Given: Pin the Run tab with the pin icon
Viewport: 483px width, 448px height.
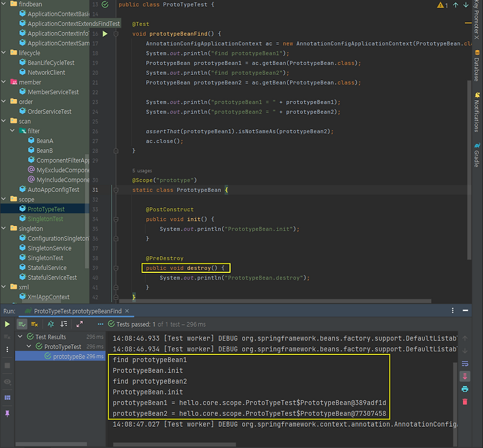Looking at the screenshot, I should pyautogui.click(x=7, y=413).
